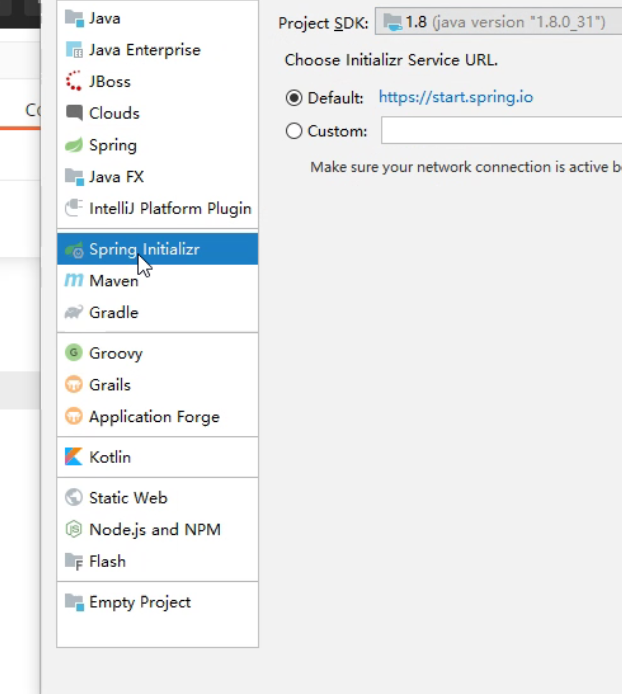Screen dimensions: 622x694
Task: Open the https://start.spring.io link
Action: [x=456, y=97]
